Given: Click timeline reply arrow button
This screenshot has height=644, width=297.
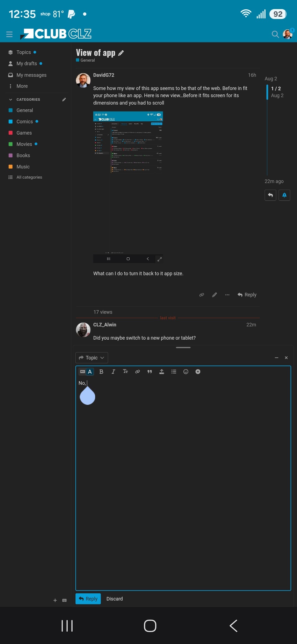Looking at the screenshot, I should tap(270, 195).
